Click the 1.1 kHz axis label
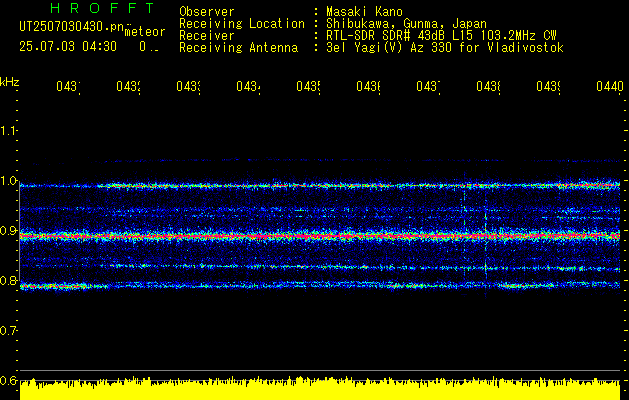The height and width of the screenshot is (400, 629). [x=8, y=130]
